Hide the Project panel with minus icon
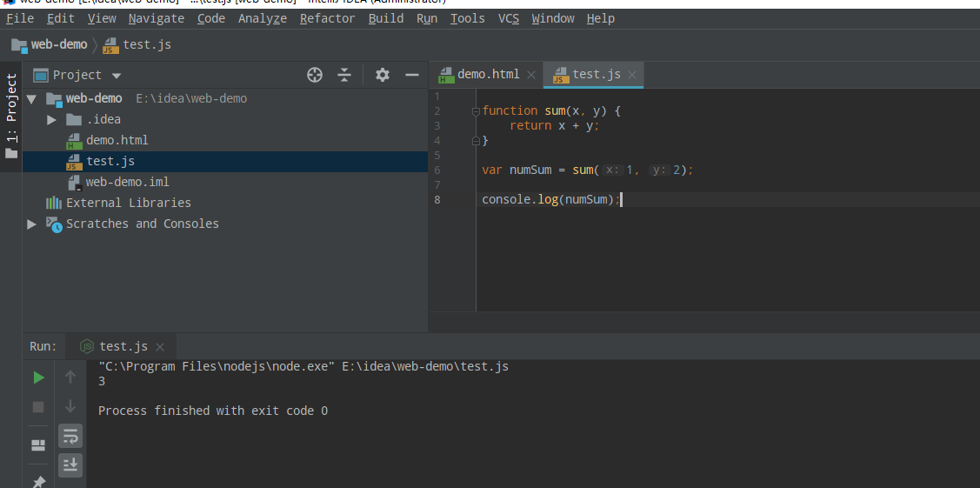The width and height of the screenshot is (980, 488). (412, 75)
